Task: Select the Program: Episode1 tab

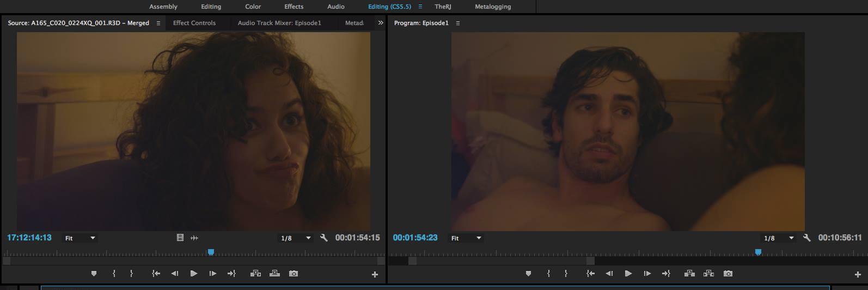Action: [421, 23]
